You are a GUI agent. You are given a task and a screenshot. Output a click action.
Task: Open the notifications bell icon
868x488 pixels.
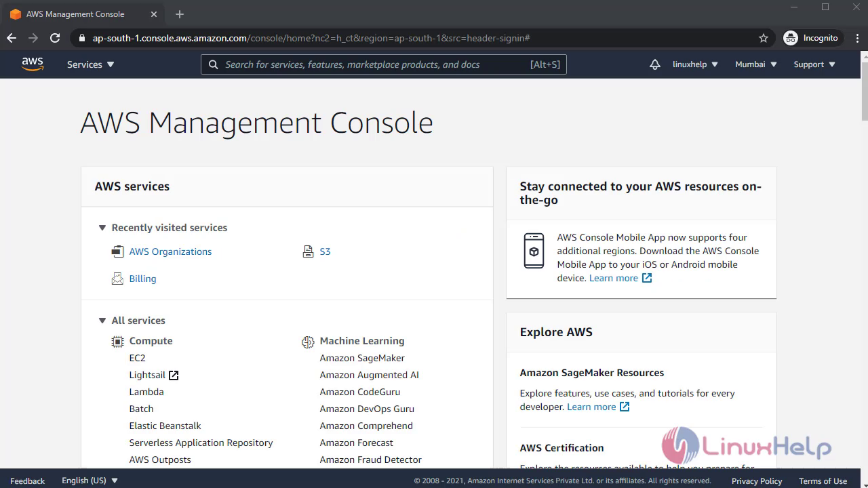654,64
